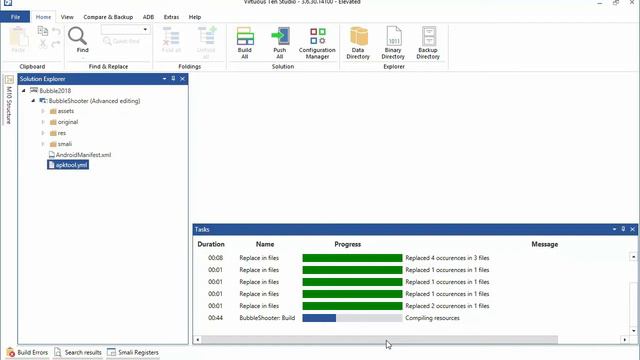Screen dimensions: 640x360
Task: Close the Tasks panel
Action: coord(632,229)
